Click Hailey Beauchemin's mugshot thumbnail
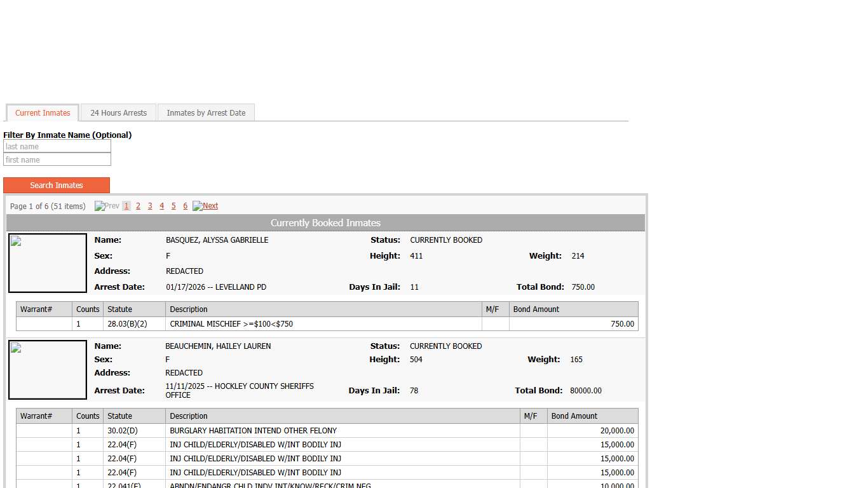The height and width of the screenshot is (488, 868). (x=48, y=370)
